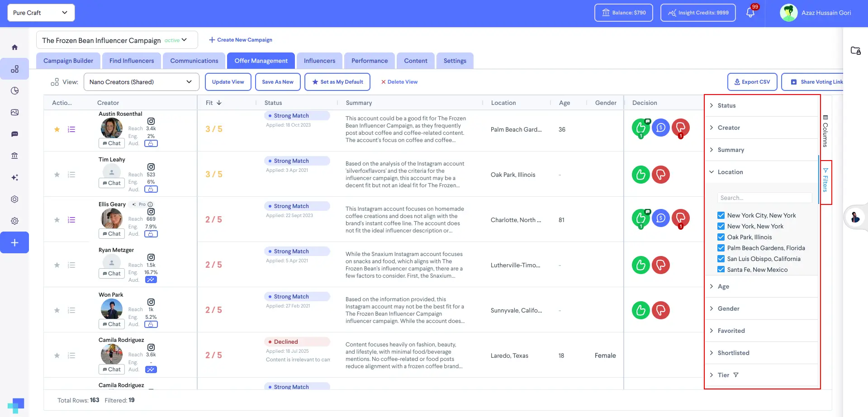Open the bank sidebar icon

pyautogui.click(x=14, y=156)
